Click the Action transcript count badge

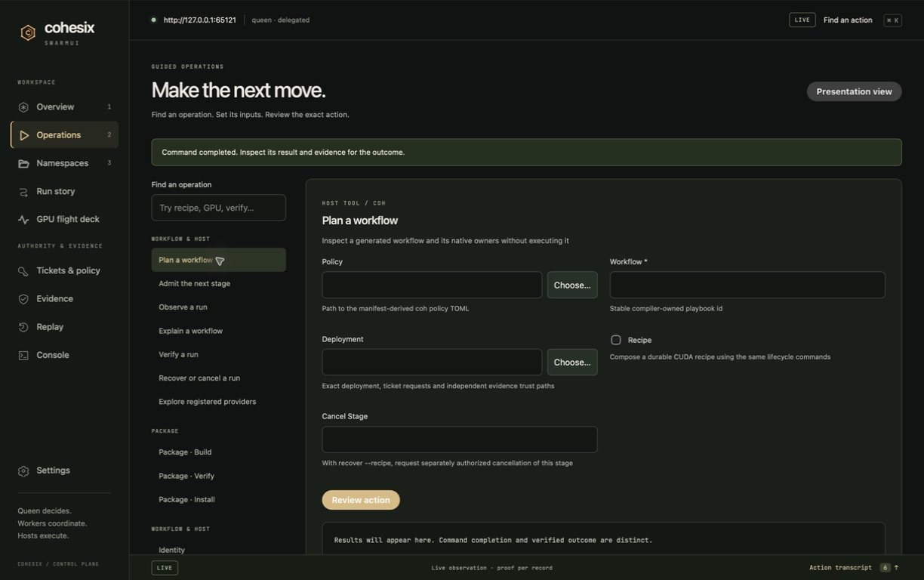pos(885,567)
